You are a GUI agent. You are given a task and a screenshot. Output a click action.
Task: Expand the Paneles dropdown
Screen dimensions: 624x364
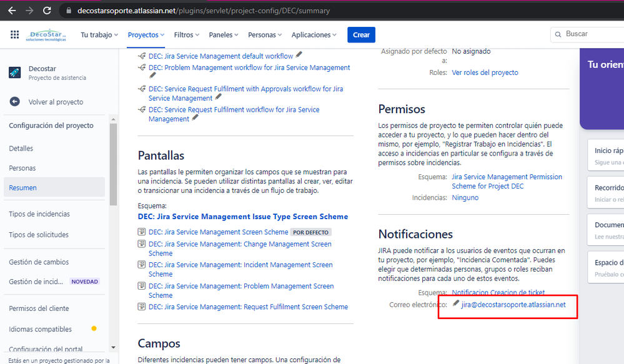[224, 34]
